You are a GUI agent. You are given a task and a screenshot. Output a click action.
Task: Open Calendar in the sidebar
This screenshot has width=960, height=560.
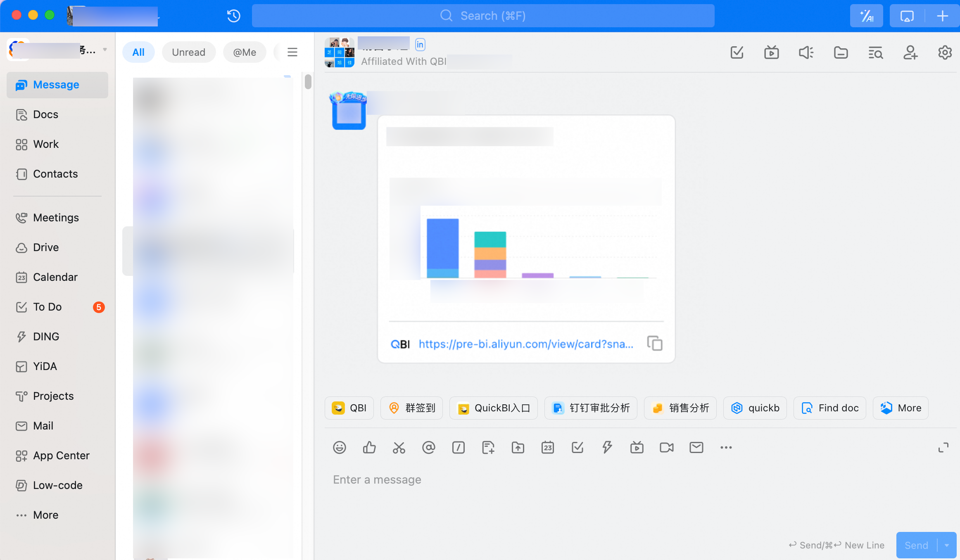coord(57,277)
